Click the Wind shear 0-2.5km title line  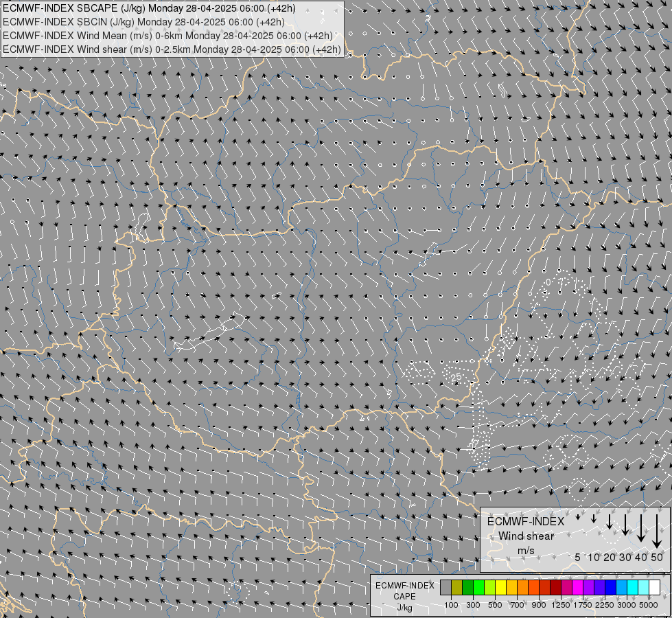[172, 49]
